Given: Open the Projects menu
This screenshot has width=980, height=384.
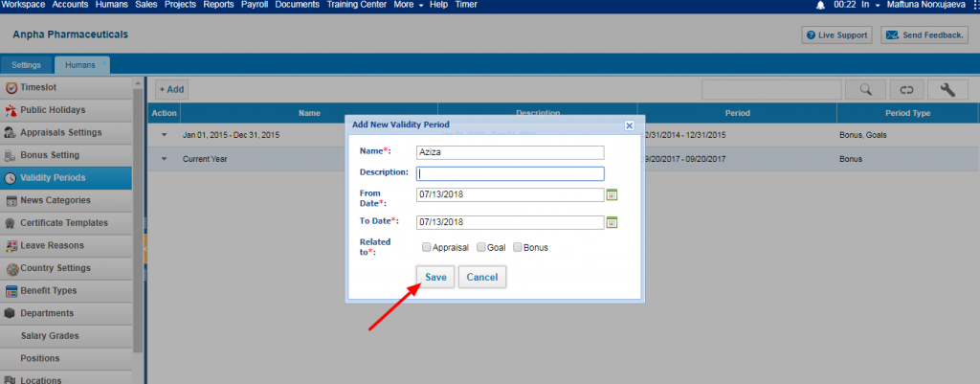Looking at the screenshot, I should tap(180, 5).
